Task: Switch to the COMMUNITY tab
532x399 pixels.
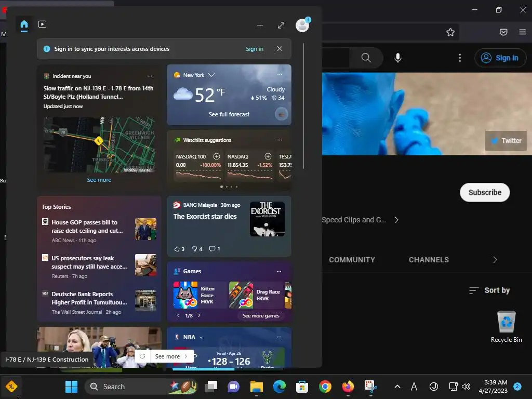Action: click(x=352, y=260)
